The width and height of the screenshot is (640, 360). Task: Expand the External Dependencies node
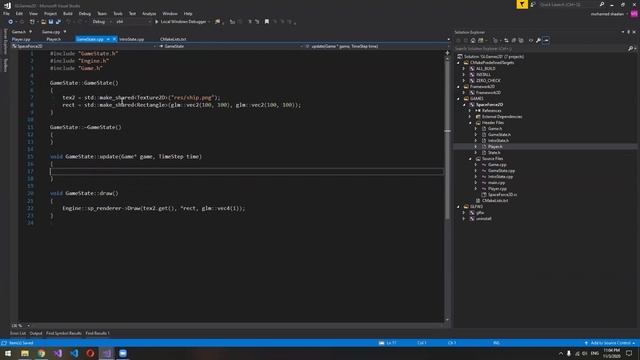(470, 117)
